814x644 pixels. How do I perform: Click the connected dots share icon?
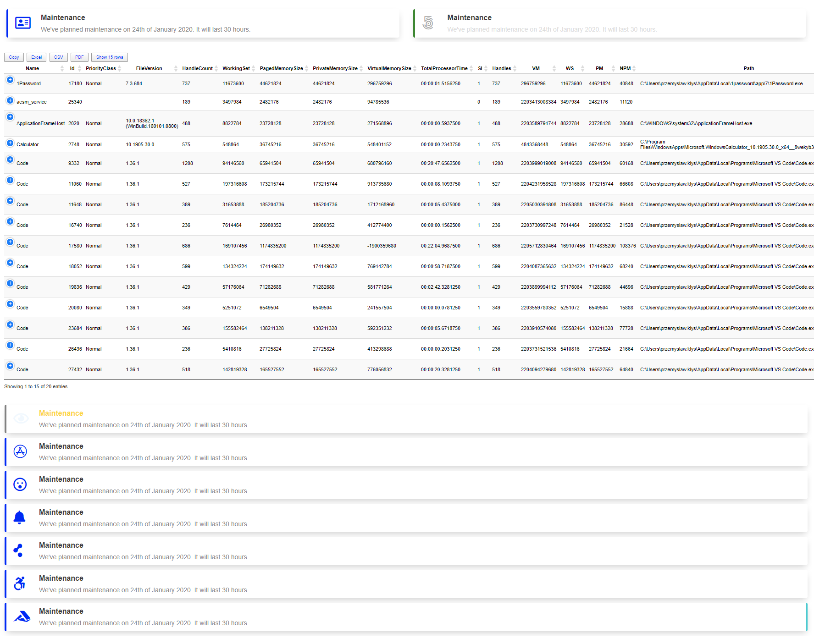pyautogui.click(x=18, y=550)
